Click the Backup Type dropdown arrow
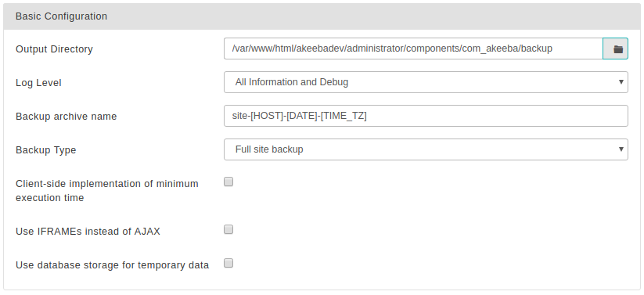 (x=621, y=149)
